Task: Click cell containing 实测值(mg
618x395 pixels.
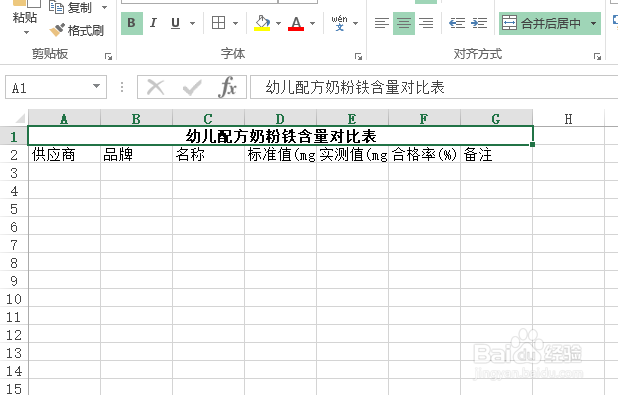Action: [x=352, y=155]
